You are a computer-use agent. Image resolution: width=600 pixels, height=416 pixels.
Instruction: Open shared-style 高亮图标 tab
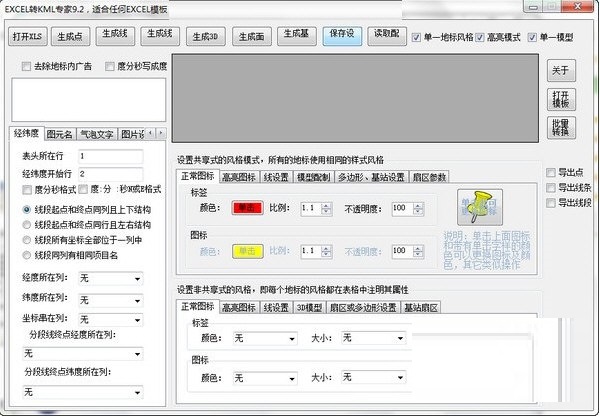pyautogui.click(x=239, y=177)
